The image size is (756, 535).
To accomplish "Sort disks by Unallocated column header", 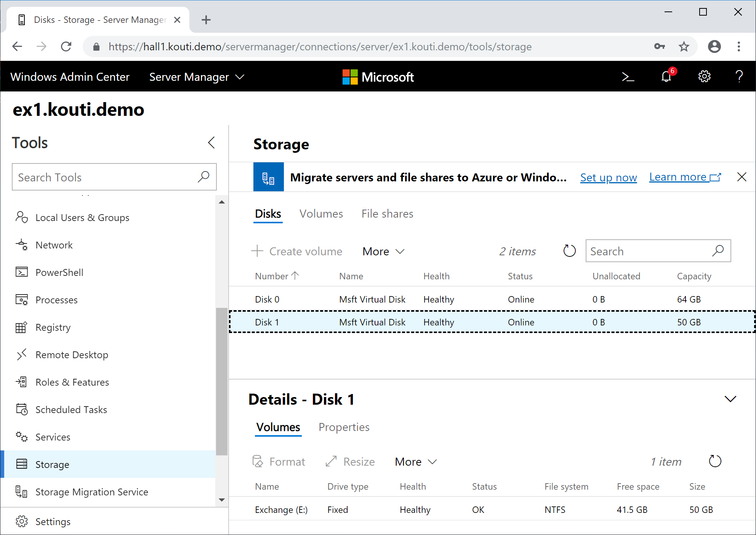I will (616, 276).
